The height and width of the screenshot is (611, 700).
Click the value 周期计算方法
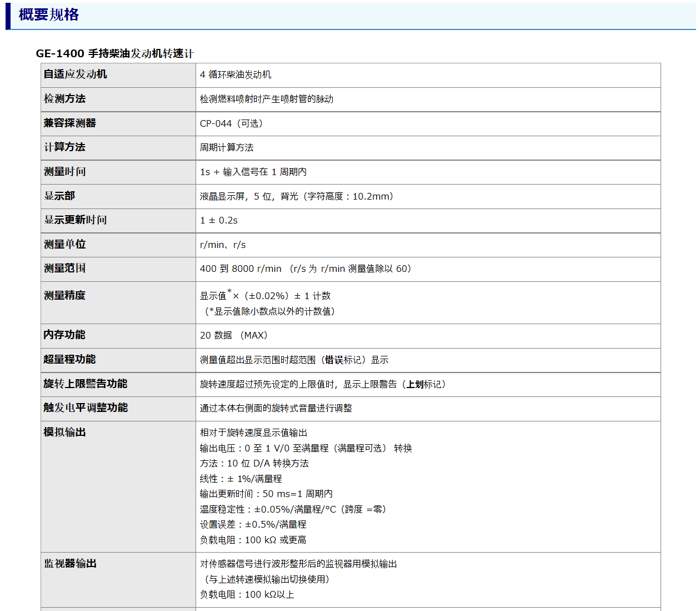pos(227,147)
